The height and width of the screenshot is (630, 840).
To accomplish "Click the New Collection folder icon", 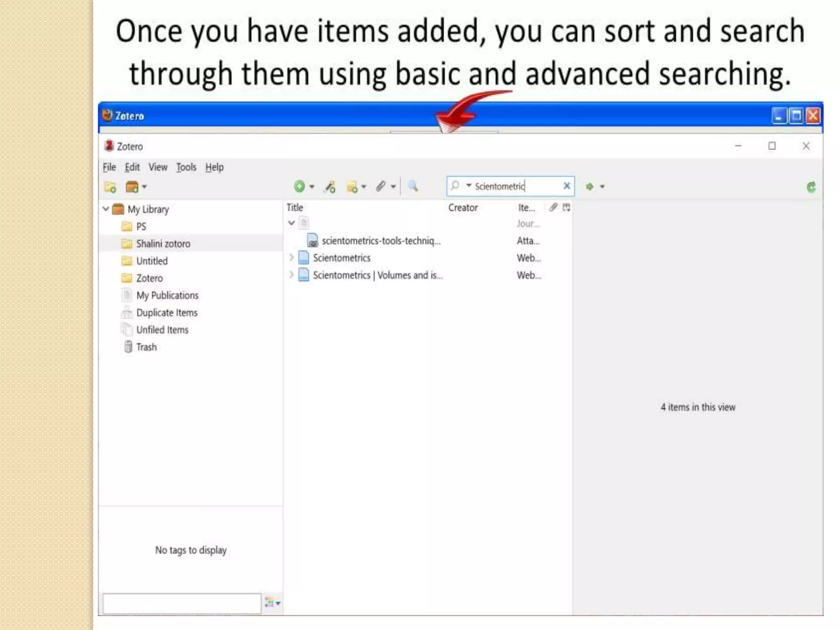I will coord(110,187).
